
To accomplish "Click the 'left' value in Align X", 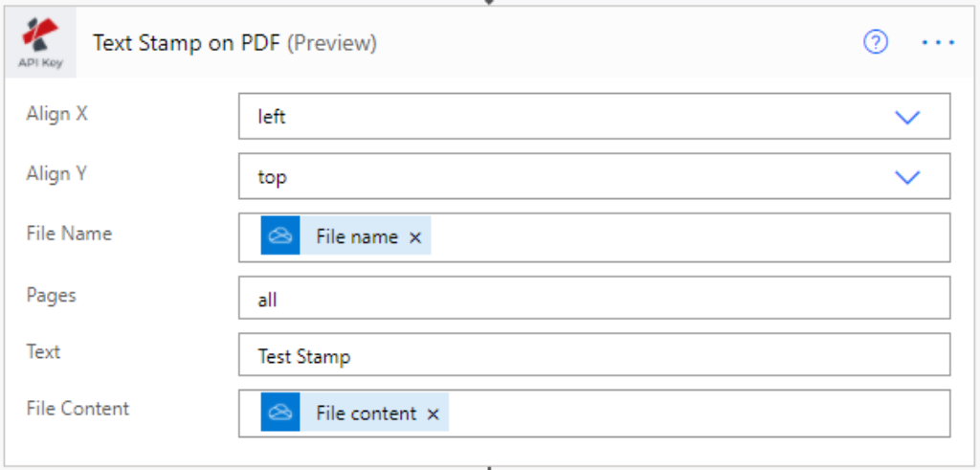I will tap(272, 117).
